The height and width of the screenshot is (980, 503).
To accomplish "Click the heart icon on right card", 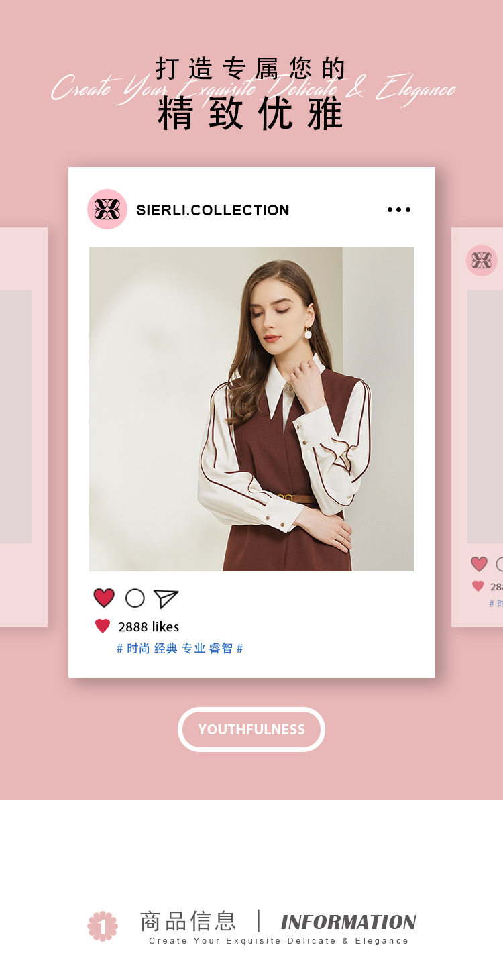I will (479, 564).
